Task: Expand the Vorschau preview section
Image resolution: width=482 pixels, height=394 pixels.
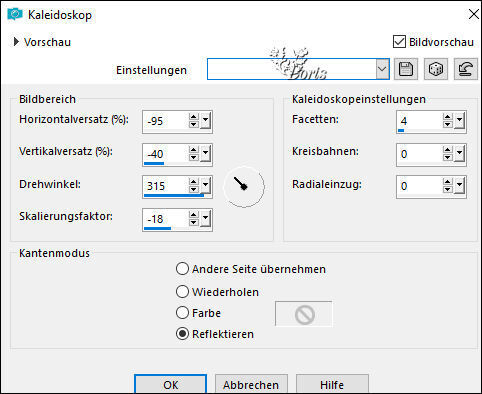Action: click(x=16, y=42)
